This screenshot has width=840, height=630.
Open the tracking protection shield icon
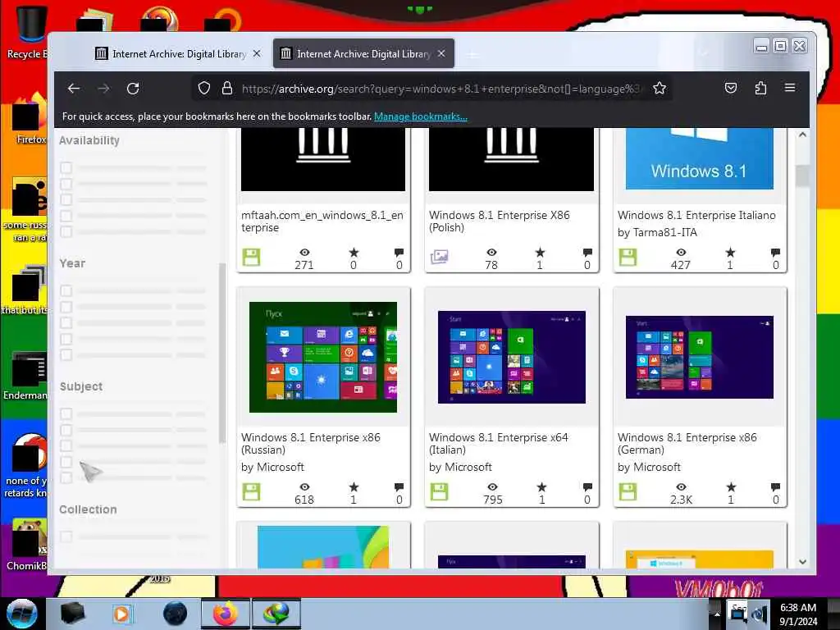[204, 89]
